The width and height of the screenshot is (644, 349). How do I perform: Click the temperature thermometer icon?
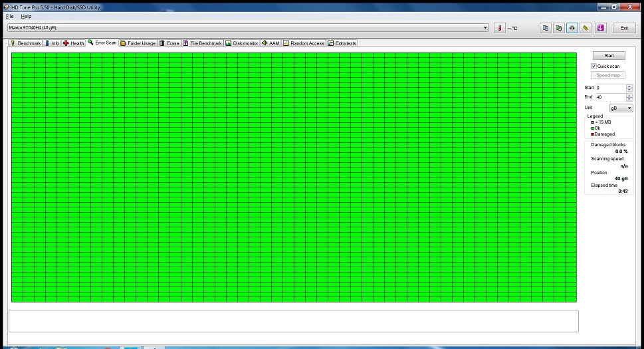click(499, 28)
